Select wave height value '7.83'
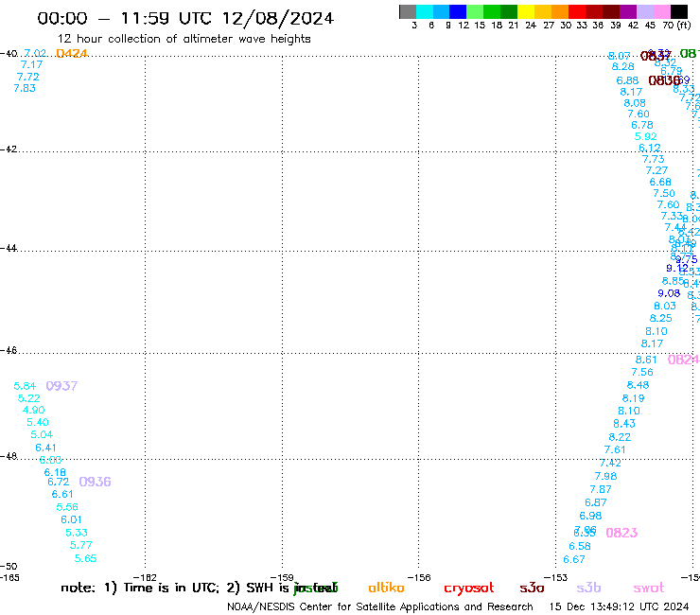The image size is (700, 615). (25, 88)
